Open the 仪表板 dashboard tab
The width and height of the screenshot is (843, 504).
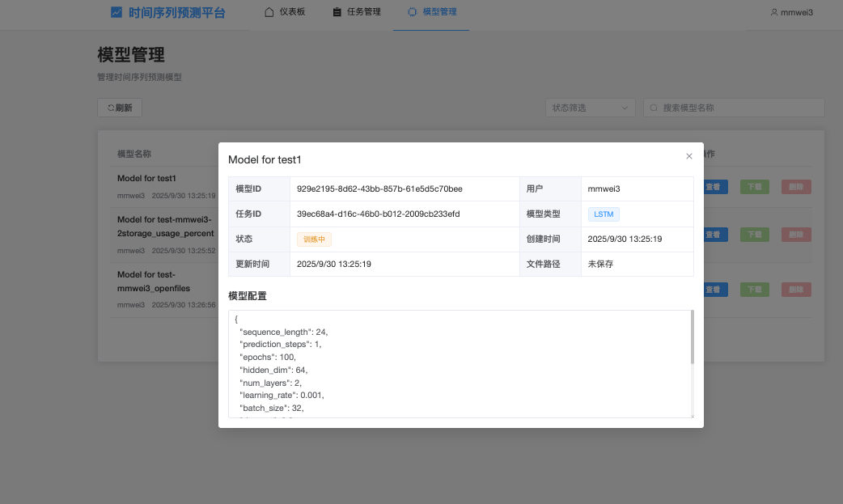(x=285, y=12)
